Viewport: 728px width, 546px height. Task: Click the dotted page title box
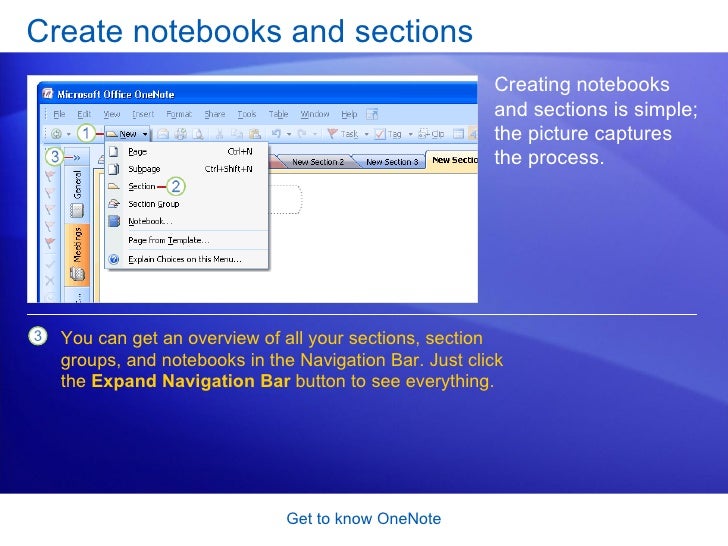[286, 199]
